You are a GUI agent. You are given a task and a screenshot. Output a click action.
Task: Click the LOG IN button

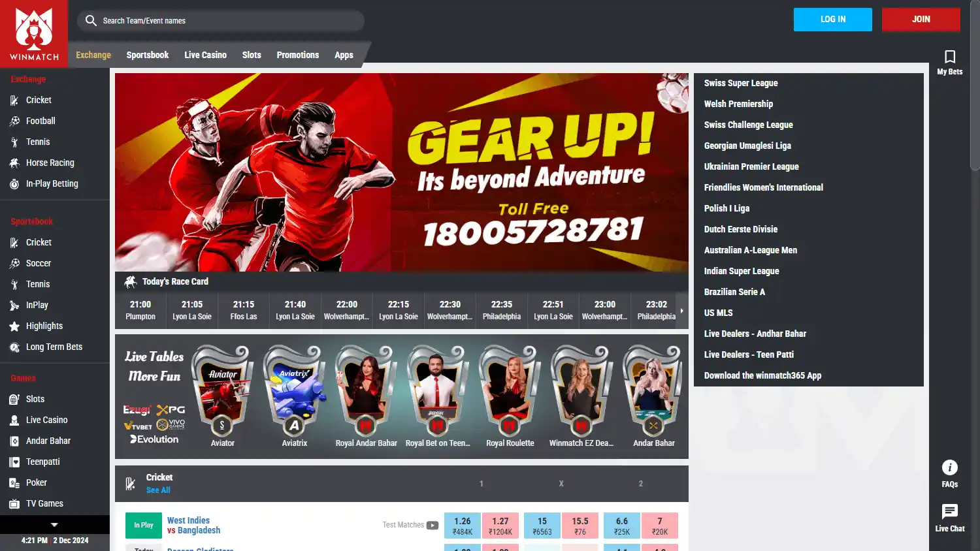tap(833, 20)
